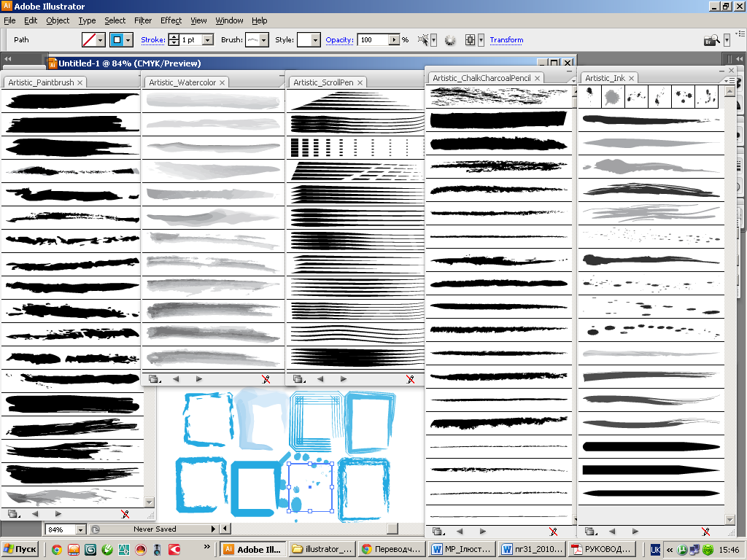
Task: Open Artistic_Ink panel options menu
Action: (729, 81)
